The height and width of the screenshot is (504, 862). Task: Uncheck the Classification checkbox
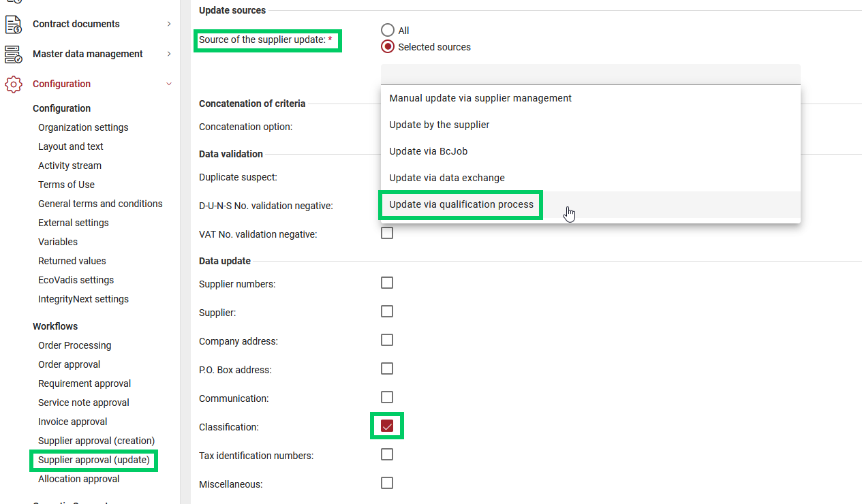[387, 426]
